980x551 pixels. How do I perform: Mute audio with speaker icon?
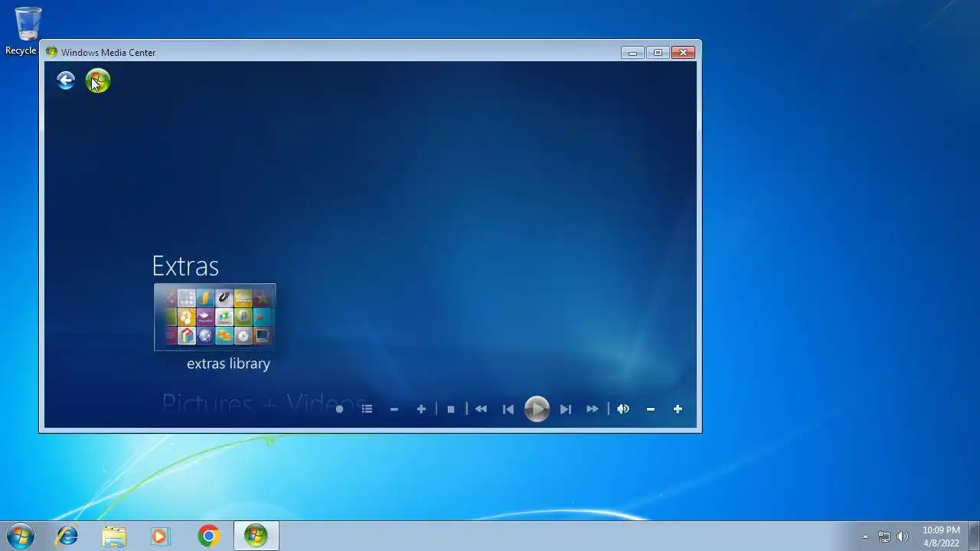(x=623, y=409)
